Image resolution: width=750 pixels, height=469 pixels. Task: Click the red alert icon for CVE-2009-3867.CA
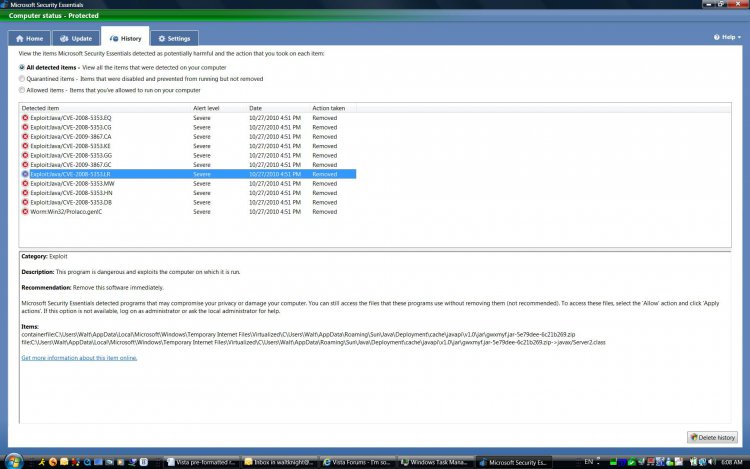coord(25,136)
